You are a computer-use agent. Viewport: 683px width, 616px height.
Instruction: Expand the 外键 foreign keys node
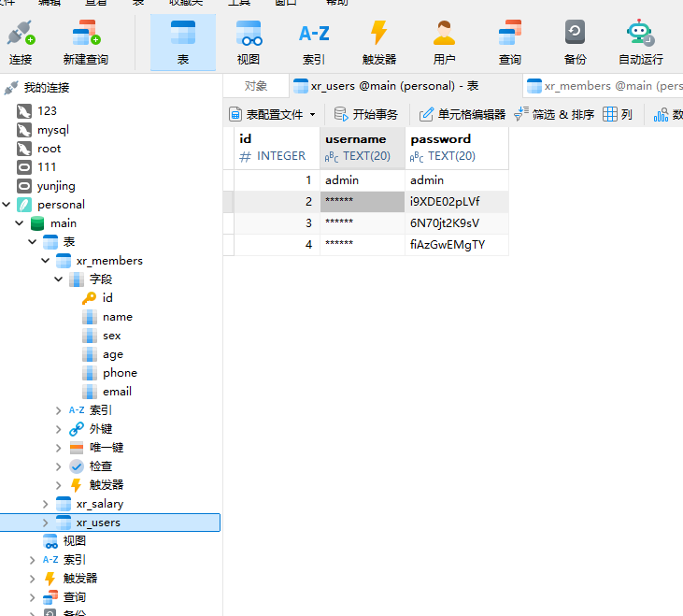[x=59, y=429]
